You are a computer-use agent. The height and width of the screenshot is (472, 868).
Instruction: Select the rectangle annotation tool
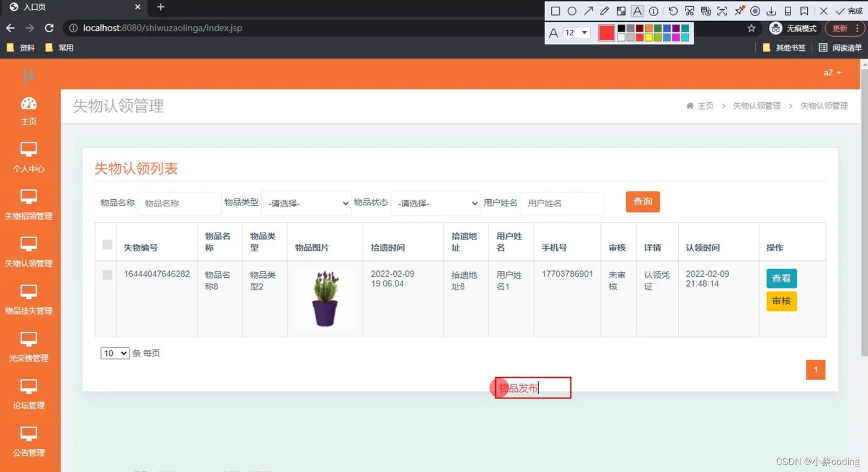coord(556,11)
